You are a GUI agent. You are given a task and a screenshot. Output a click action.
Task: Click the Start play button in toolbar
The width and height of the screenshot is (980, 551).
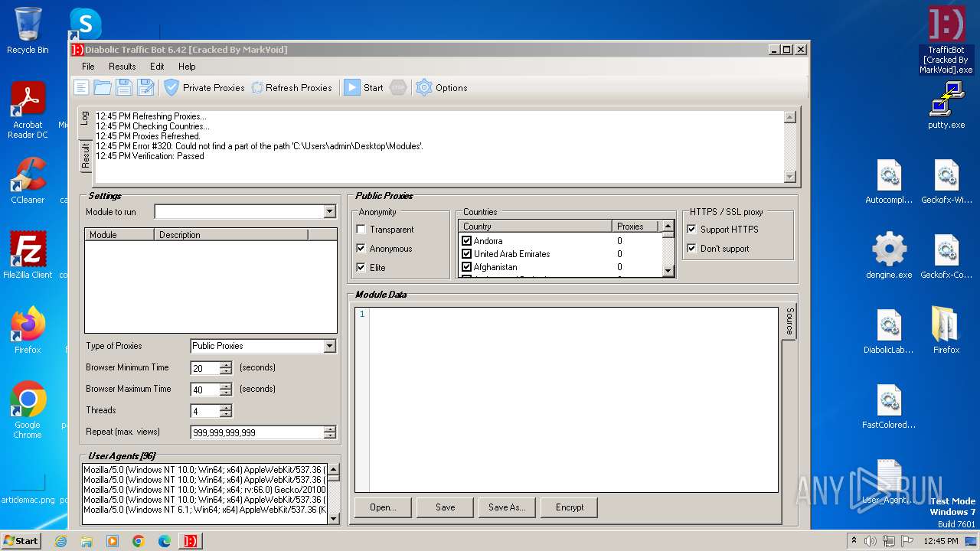point(364,87)
